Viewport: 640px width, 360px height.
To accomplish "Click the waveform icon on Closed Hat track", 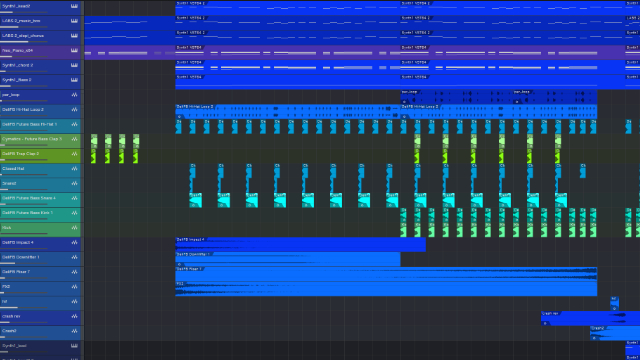I will (x=74, y=169).
